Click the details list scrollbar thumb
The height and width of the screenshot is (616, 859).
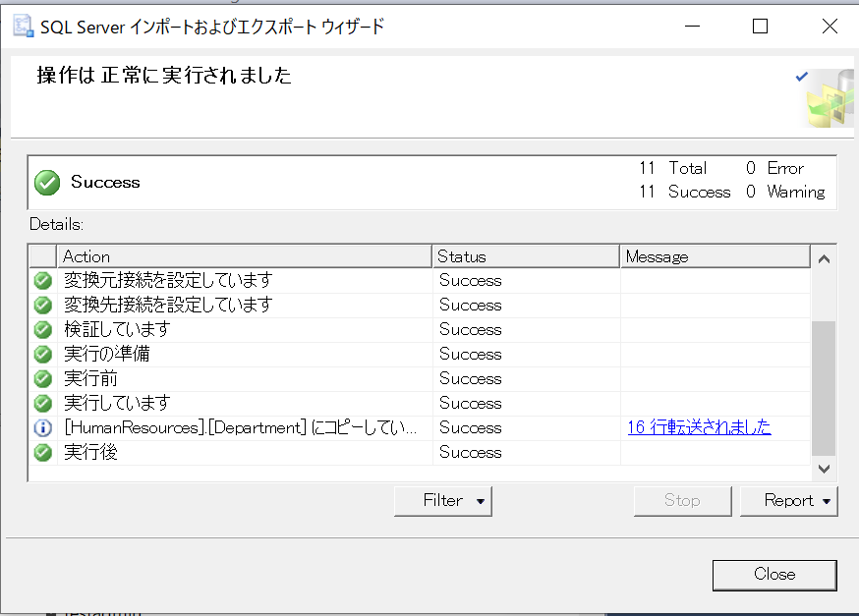click(824, 388)
